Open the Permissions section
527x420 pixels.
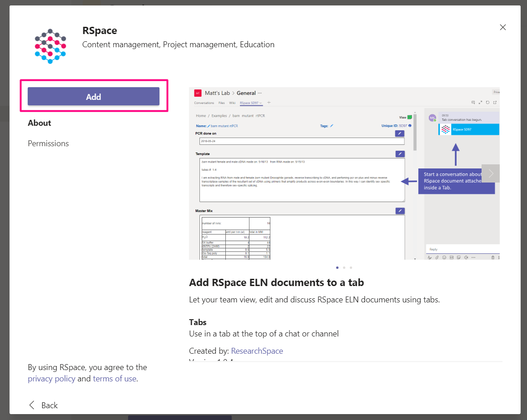49,143
